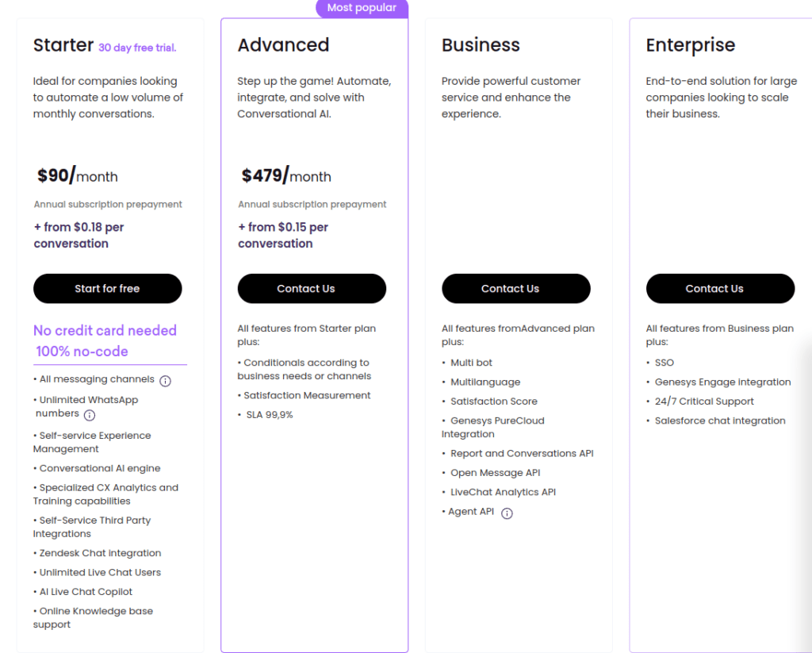Select Self-Service Third Party Integrations feature
The width and height of the screenshot is (812, 653).
point(92,527)
